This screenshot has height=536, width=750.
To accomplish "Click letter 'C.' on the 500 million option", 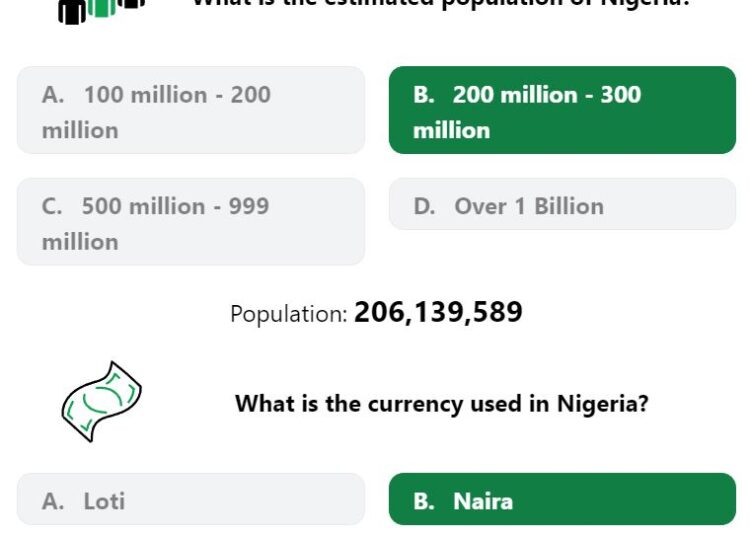I will pyautogui.click(x=52, y=207).
